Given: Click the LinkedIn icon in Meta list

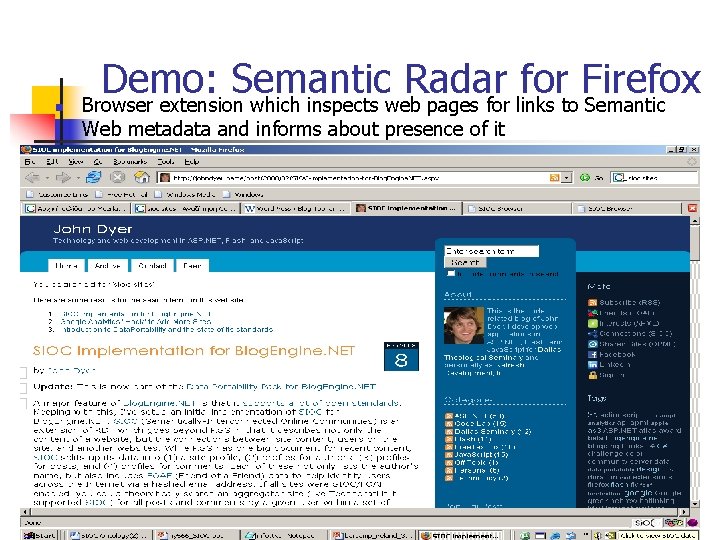Looking at the screenshot, I should tap(592, 365).
